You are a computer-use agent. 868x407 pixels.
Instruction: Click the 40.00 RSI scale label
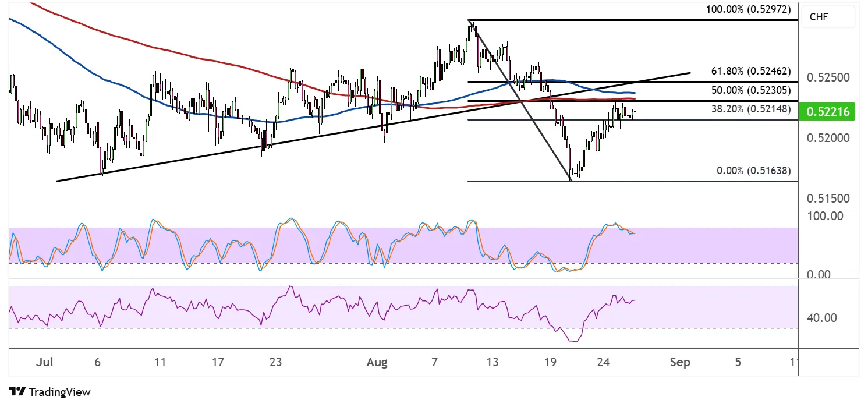(823, 318)
